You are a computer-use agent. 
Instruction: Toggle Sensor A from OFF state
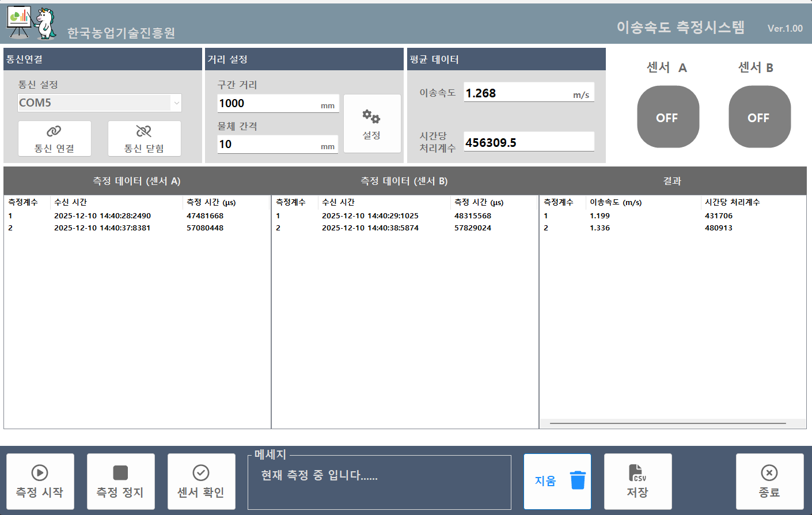click(x=668, y=117)
